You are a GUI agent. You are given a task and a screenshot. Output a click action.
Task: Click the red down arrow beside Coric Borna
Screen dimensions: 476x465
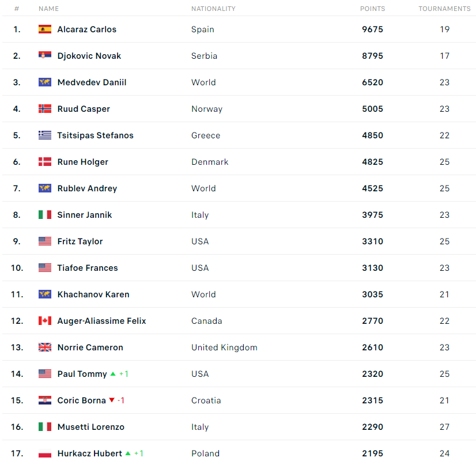point(112,400)
